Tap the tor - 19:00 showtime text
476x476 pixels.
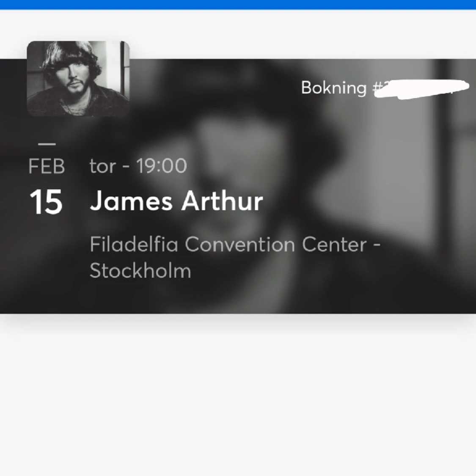[x=138, y=166]
